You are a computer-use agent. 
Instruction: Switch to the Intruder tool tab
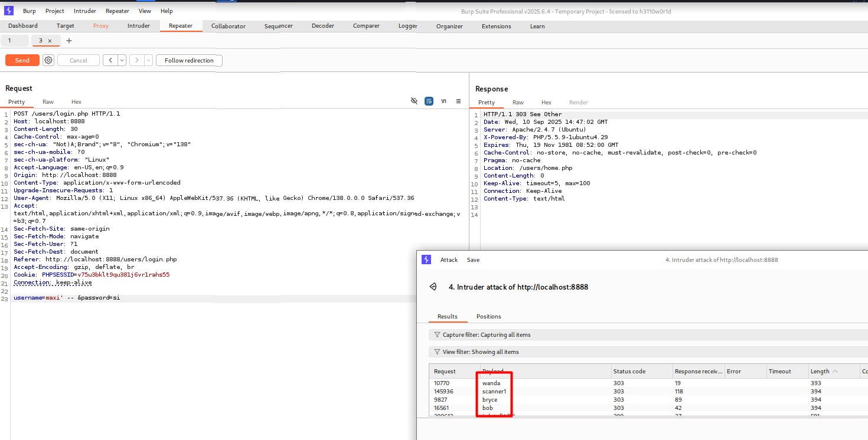[139, 26]
